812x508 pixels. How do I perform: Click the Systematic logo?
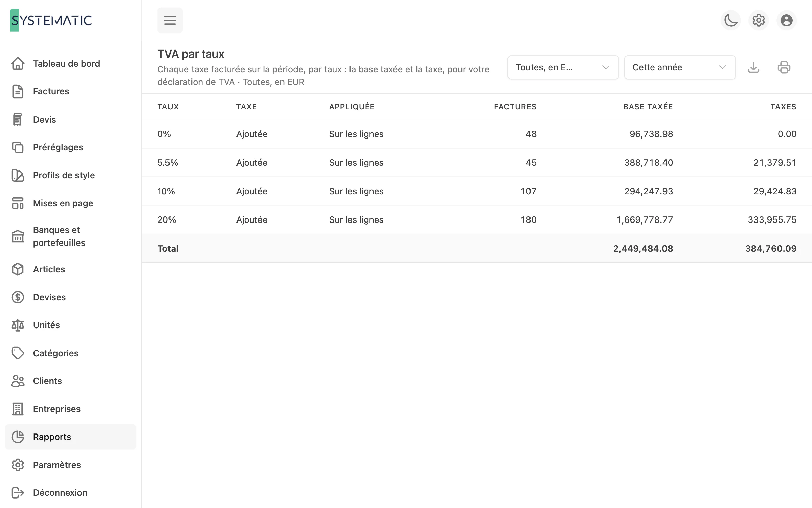click(51, 20)
